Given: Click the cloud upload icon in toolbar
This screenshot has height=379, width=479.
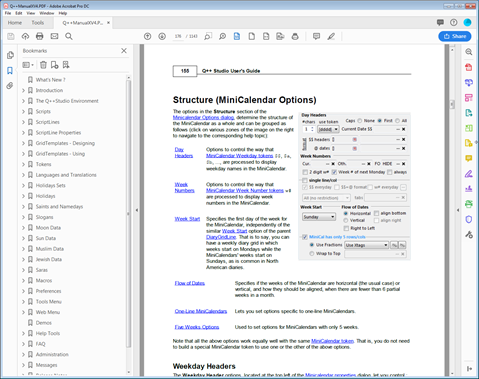Looking at the screenshot, I should pos(25,36).
